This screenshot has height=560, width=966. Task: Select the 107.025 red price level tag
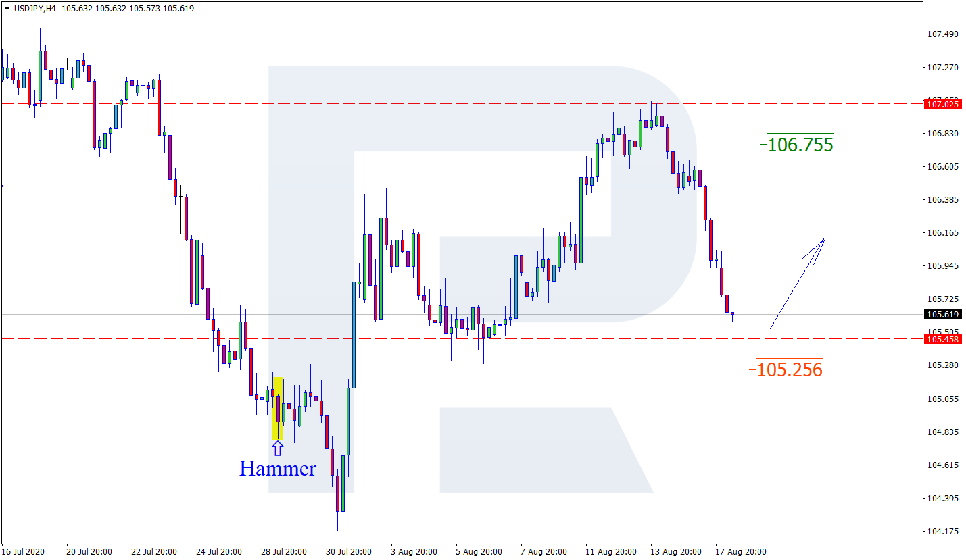[x=942, y=104]
